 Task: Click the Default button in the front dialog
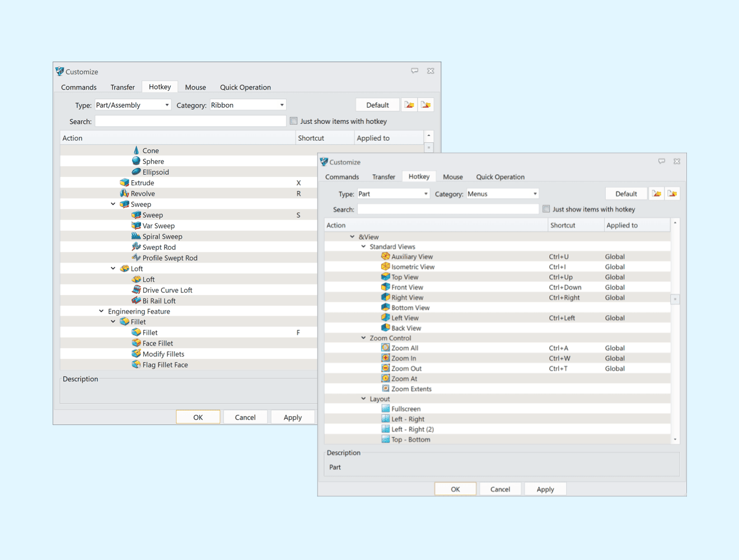(626, 193)
